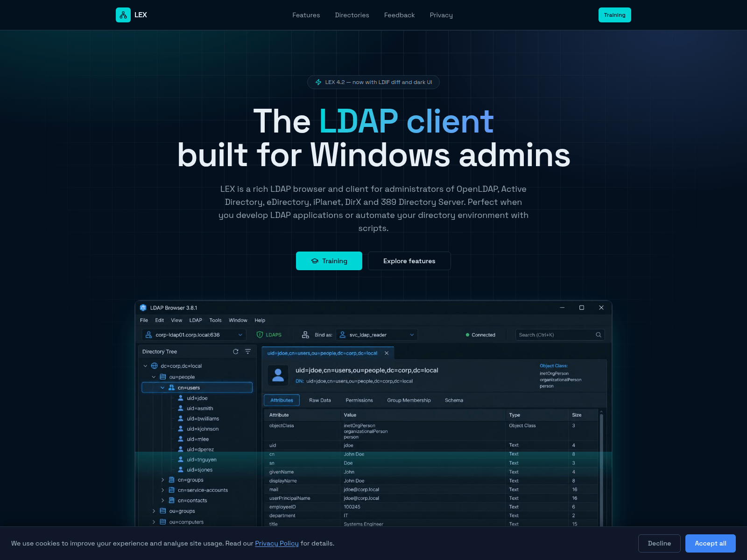Collapse the ou=people node
This screenshot has height=560, width=747.
[x=154, y=377]
